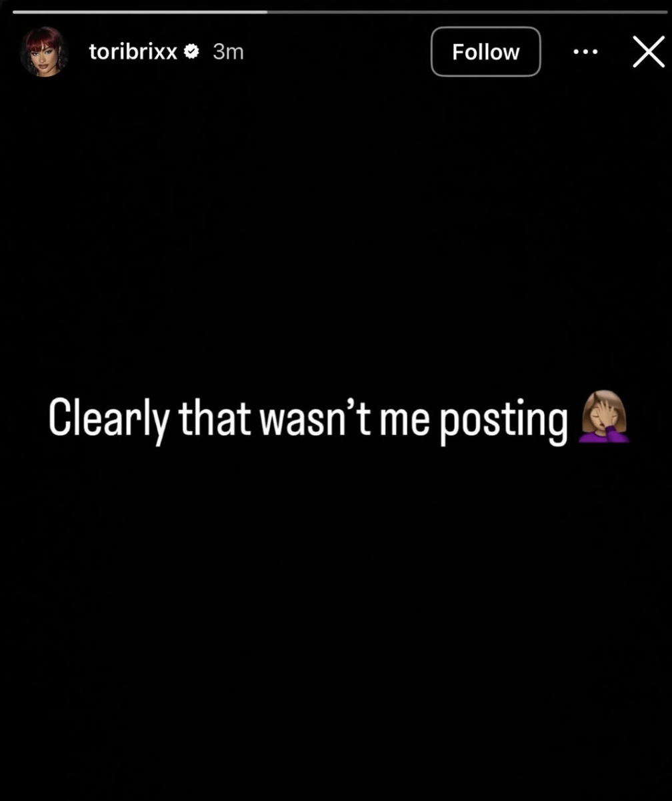Tap the facepalm emoji in the story
Image resolution: width=672 pixels, height=801 pixels.
(603, 417)
